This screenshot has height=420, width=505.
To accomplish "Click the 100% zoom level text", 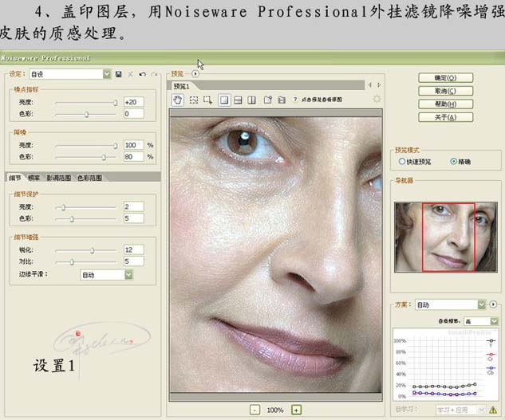I will click(x=275, y=410).
